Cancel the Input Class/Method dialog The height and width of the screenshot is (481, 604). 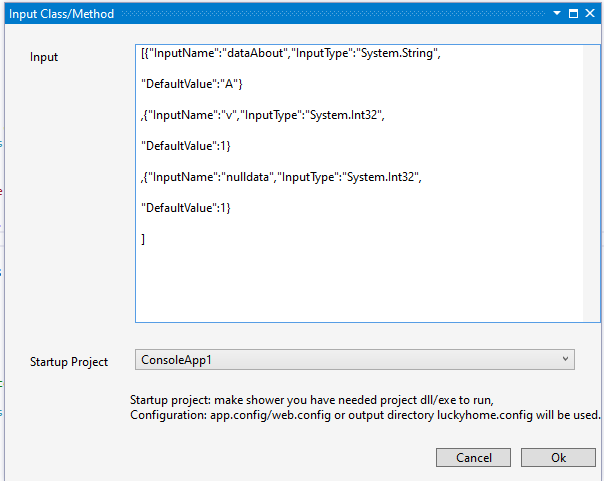tap(473, 458)
